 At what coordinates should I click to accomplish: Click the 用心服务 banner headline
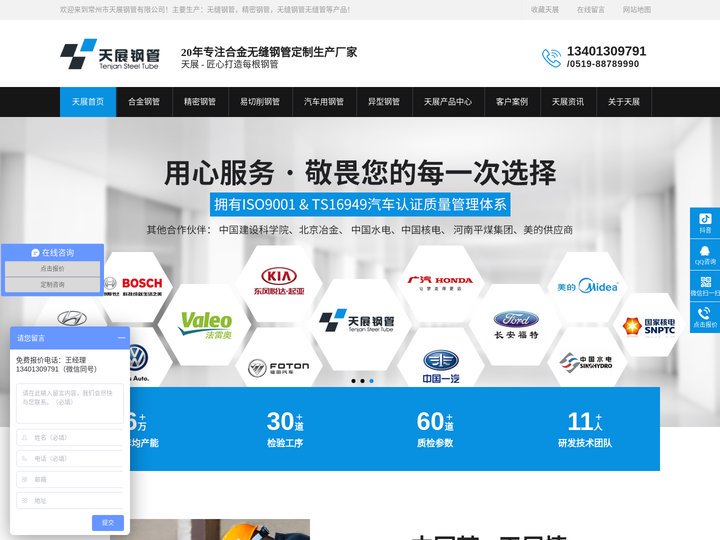tap(360, 173)
